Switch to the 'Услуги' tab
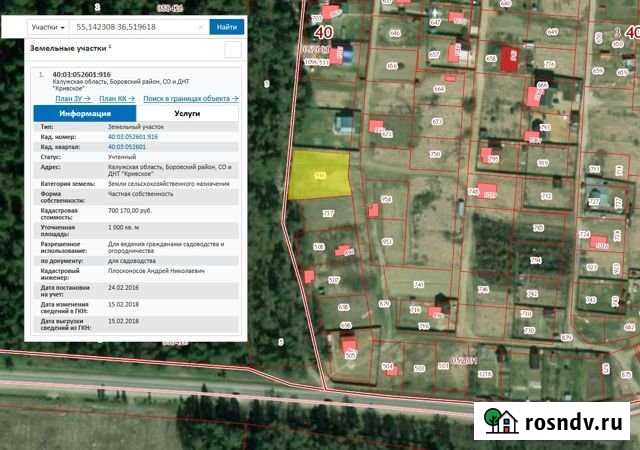Image resolution: width=640 pixels, height=450 pixels. coord(187,114)
